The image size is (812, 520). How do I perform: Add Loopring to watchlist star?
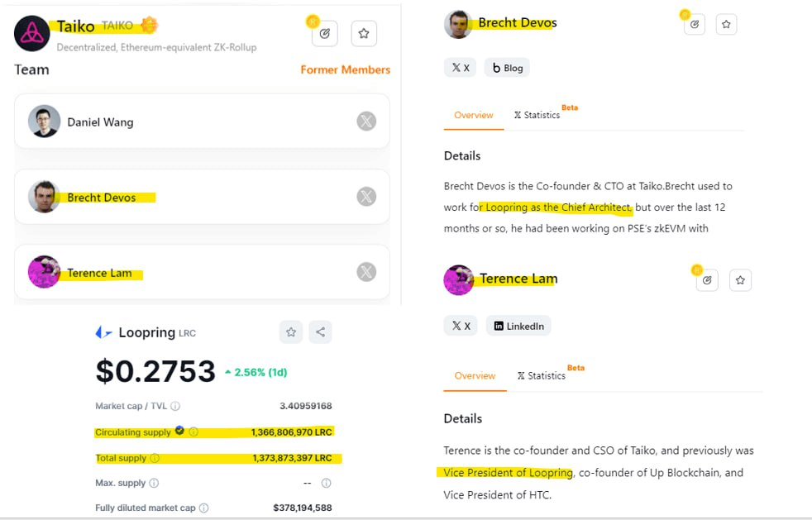[291, 332]
